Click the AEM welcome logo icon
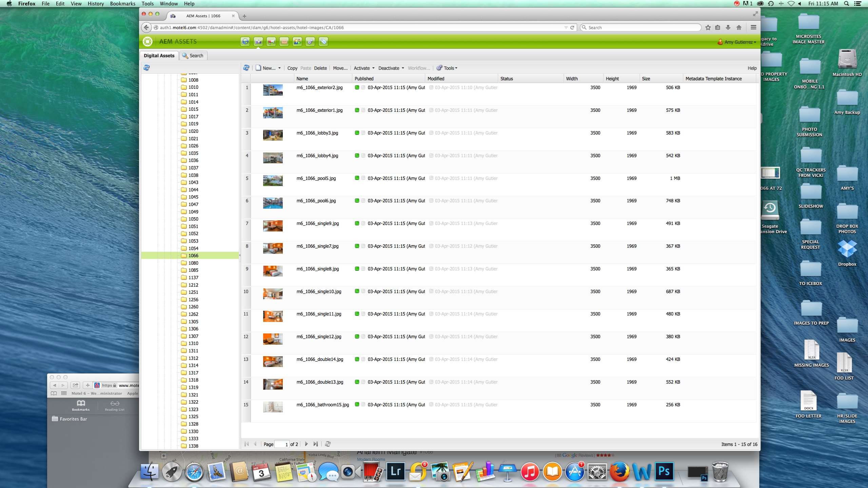The height and width of the screenshot is (488, 868). pyautogui.click(x=147, y=42)
